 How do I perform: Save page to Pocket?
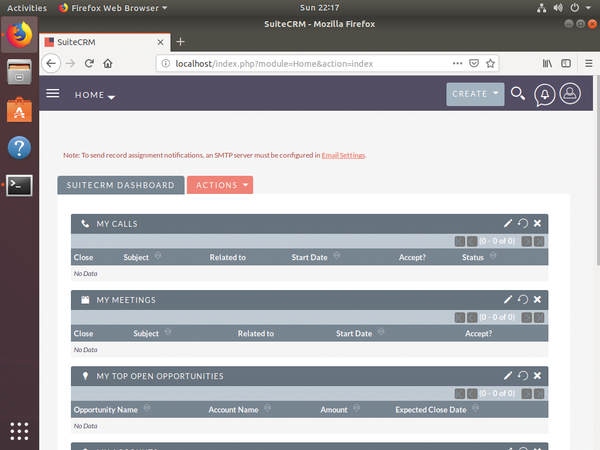(474, 64)
